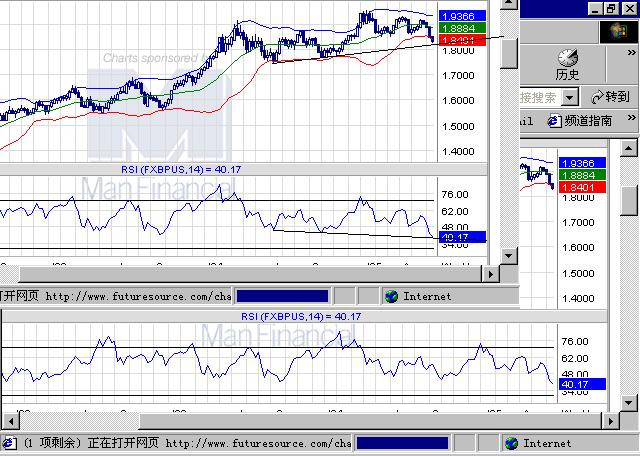Viewport: 640px width, 456px height.
Task: Open the 频道指南 channel guide link
Action: 588,121
